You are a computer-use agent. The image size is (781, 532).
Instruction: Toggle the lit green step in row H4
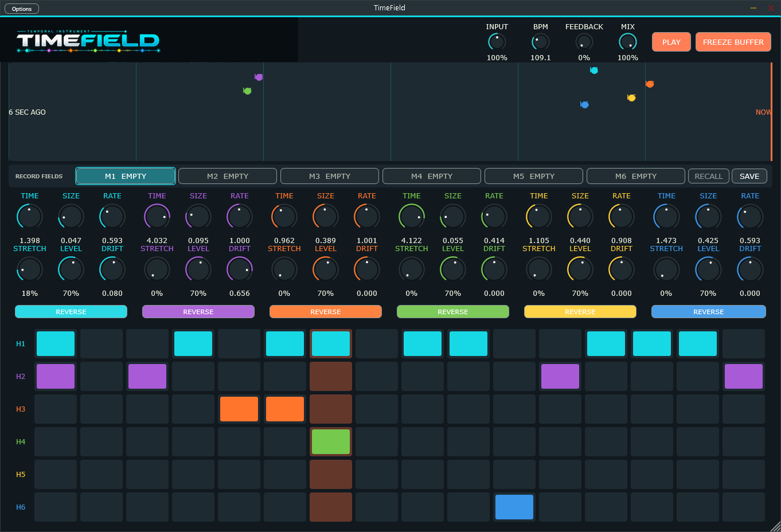point(331,441)
